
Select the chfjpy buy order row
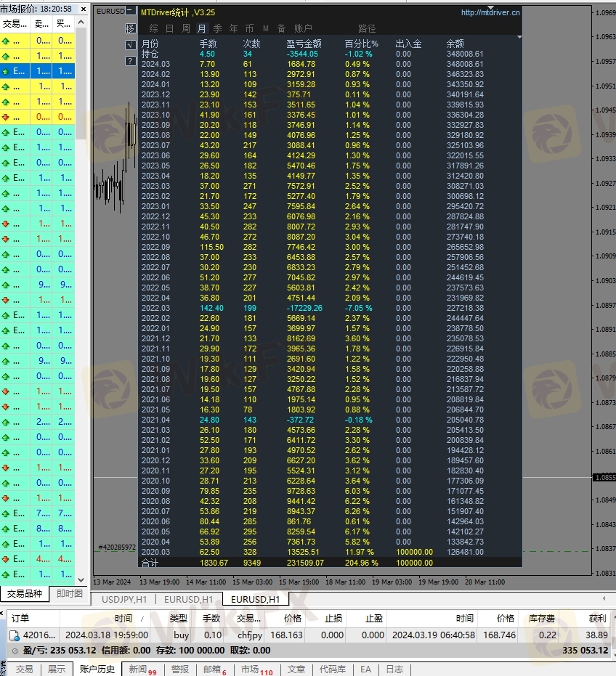tap(308, 635)
